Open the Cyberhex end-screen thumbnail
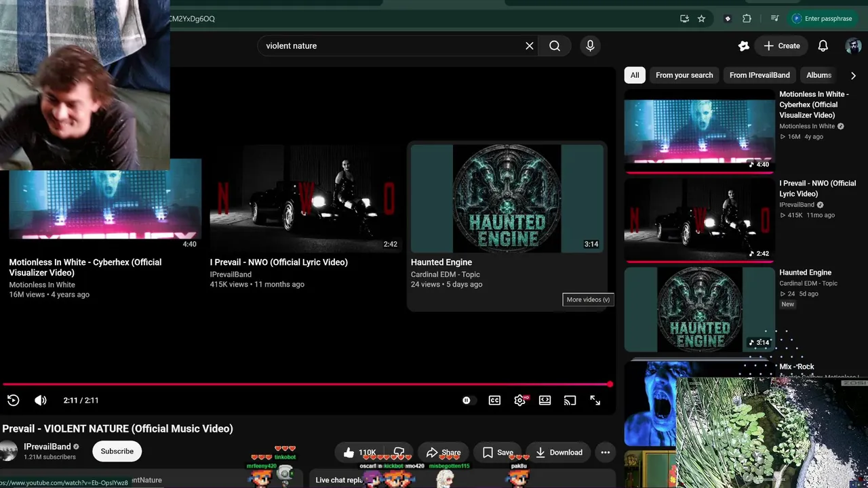The image size is (868, 488). [105, 205]
